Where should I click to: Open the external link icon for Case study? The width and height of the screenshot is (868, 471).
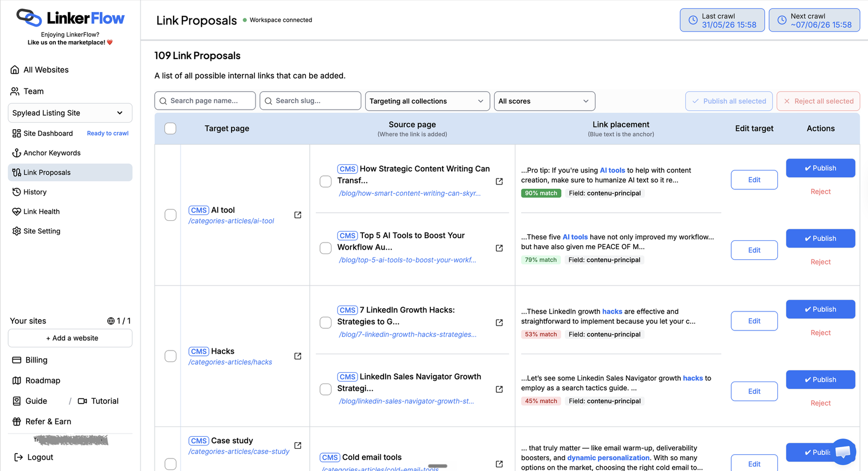[298, 445]
